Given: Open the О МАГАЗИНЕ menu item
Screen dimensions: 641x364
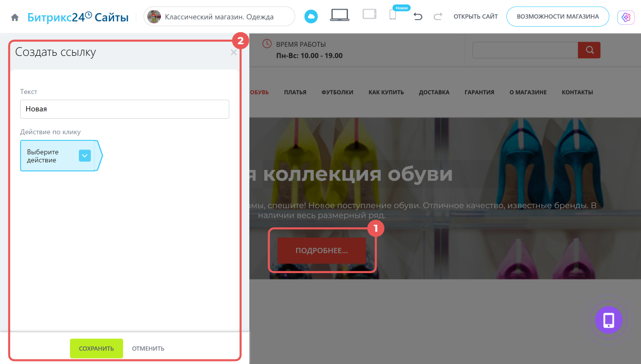Looking at the screenshot, I should 528,92.
